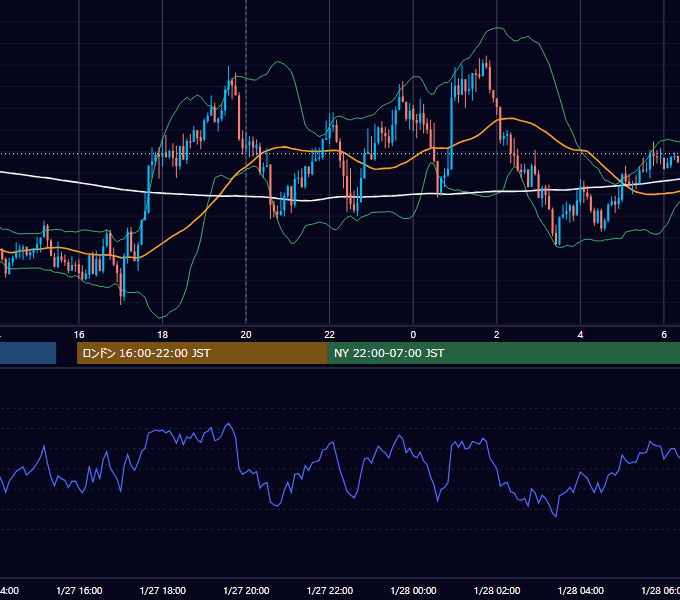Click the 1/28 02:00 date label

tap(497, 590)
